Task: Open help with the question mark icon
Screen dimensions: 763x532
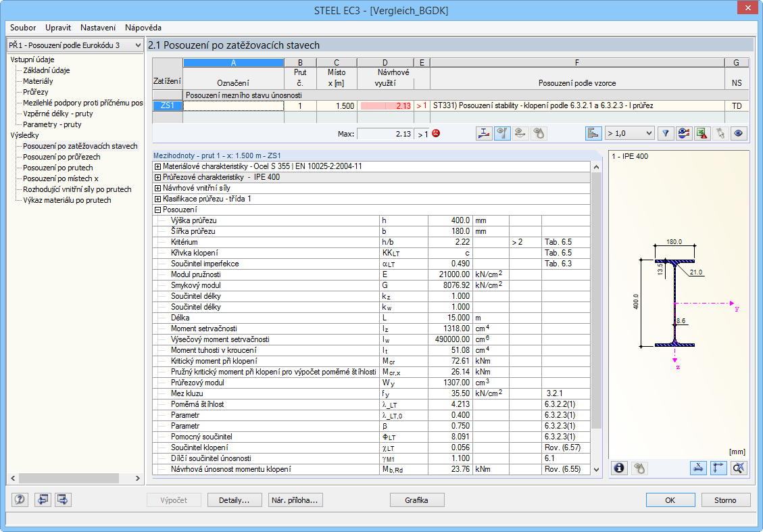Action: coord(20,500)
